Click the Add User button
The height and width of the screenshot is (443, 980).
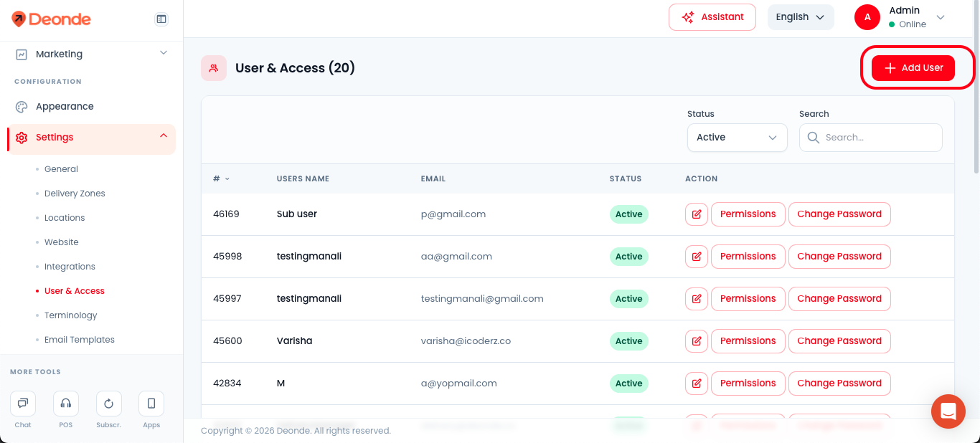click(x=913, y=68)
